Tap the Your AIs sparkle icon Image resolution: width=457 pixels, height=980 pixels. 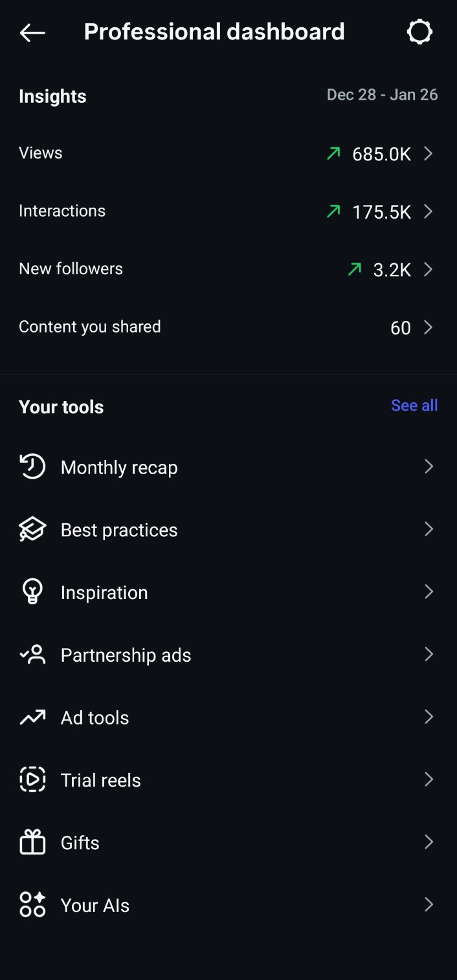(x=32, y=905)
